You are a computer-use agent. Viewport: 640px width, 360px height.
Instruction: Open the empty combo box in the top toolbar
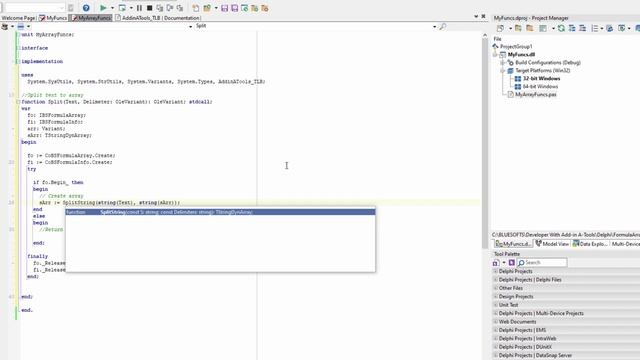coord(35,8)
